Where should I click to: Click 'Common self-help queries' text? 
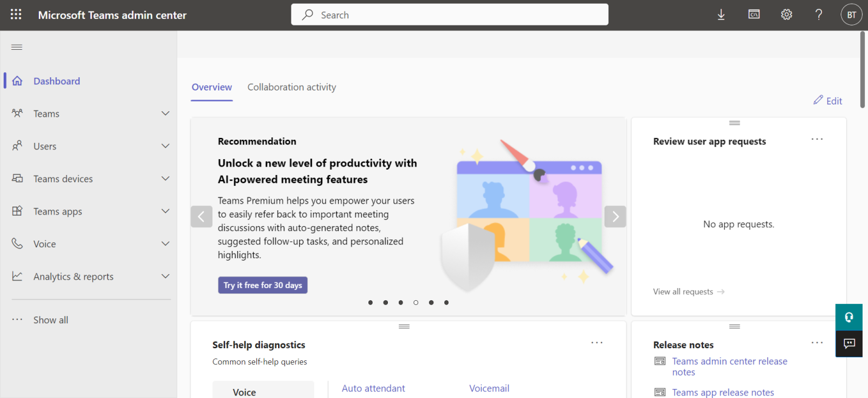260,362
